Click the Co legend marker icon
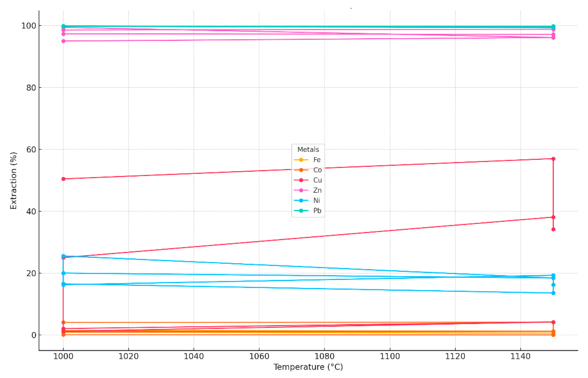The height and width of the screenshot is (378, 588). click(x=301, y=170)
